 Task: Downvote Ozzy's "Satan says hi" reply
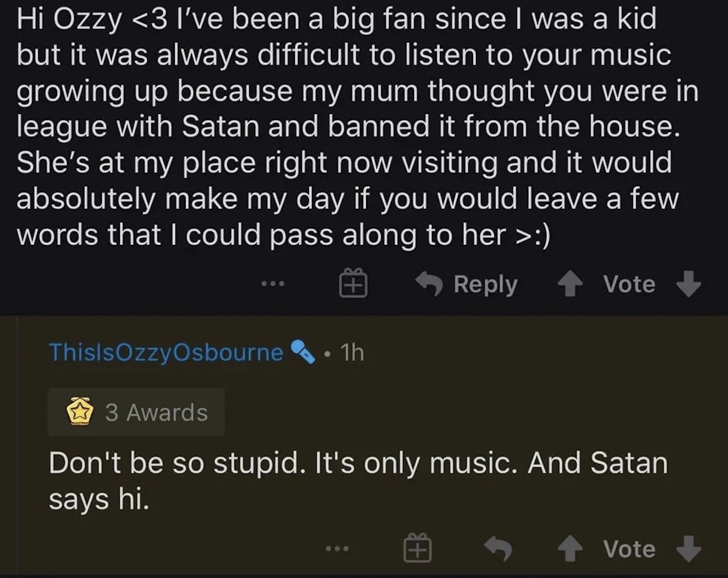tap(689, 549)
